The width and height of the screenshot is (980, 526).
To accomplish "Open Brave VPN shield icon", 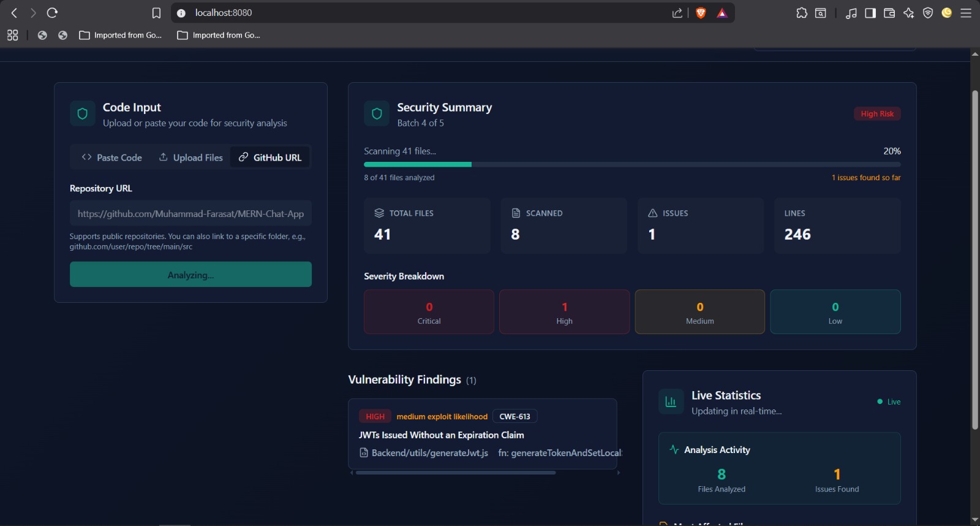I will (x=928, y=13).
